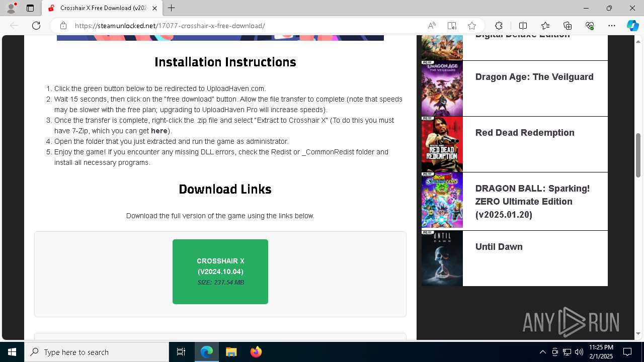The height and width of the screenshot is (362, 644).
Task: Open the taskbar clock and date
Action: [601, 352]
